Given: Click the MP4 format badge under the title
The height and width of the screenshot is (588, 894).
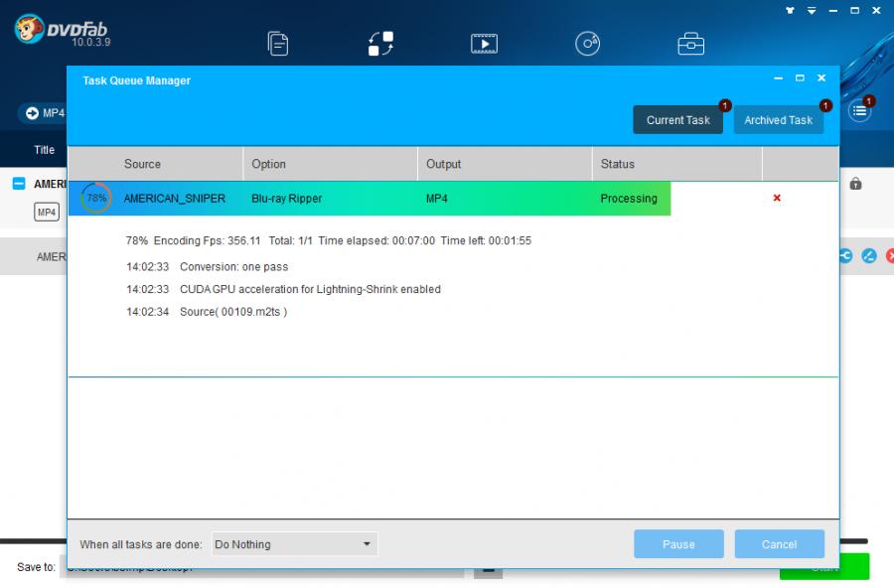Looking at the screenshot, I should click(47, 213).
